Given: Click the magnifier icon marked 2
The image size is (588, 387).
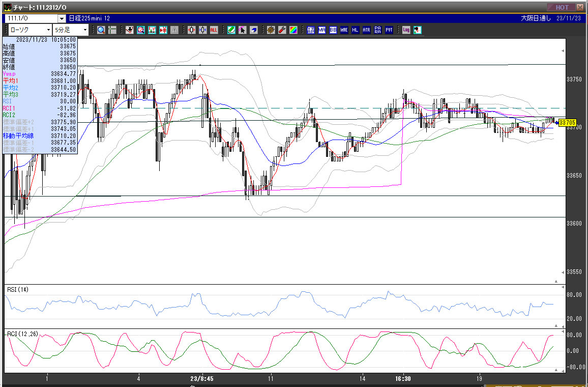Looking at the screenshot, I should (x=140, y=30).
